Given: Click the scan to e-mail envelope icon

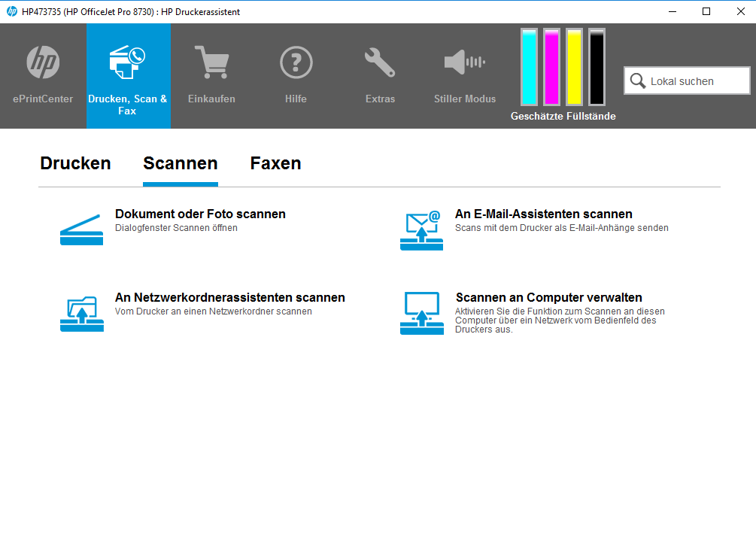Looking at the screenshot, I should (x=421, y=230).
